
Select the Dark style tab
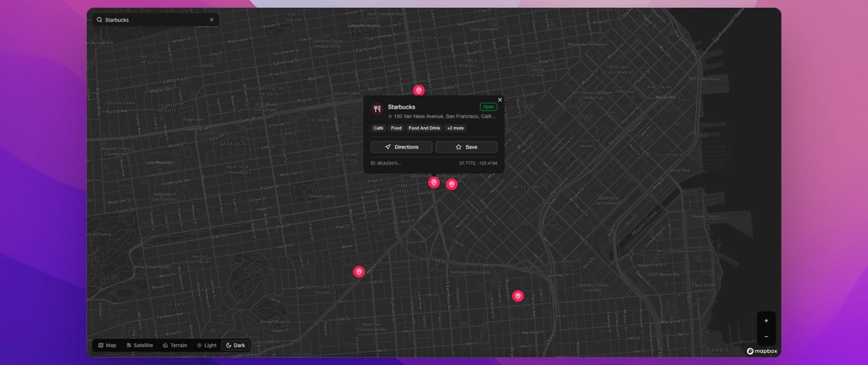point(236,346)
